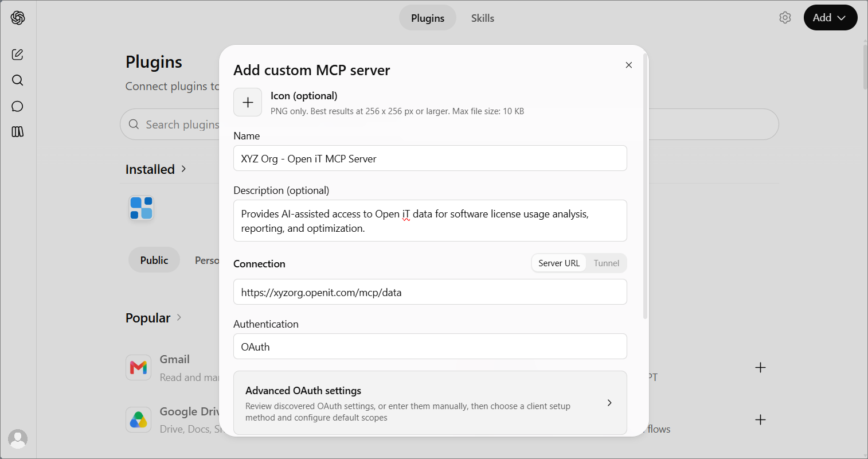This screenshot has width=868, height=459.
Task: Click the page's right-edge scrollbar
Action: (x=865, y=66)
